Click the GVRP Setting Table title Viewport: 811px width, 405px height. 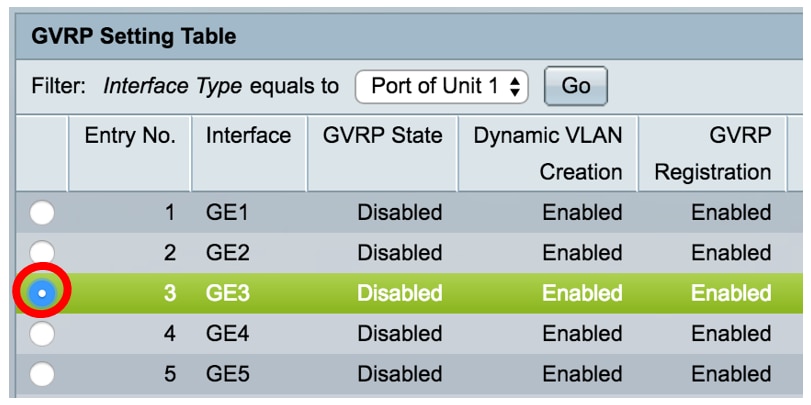pyautogui.click(x=133, y=37)
